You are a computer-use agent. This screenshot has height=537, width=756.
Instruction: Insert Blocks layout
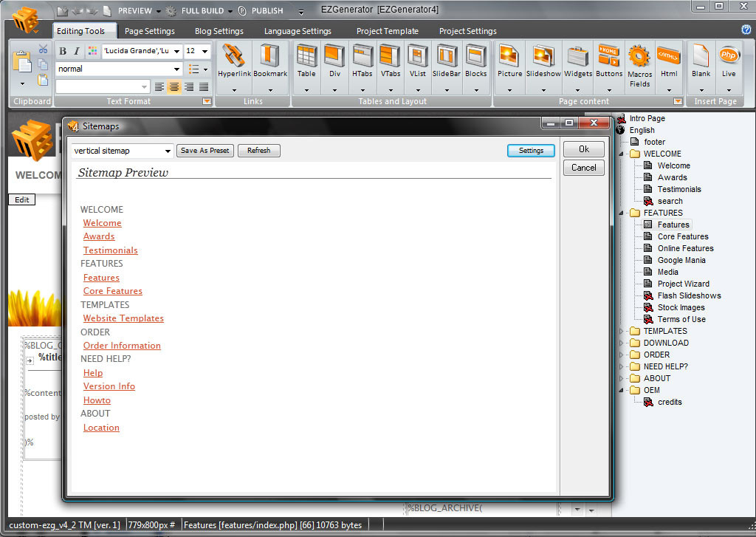pyautogui.click(x=476, y=61)
